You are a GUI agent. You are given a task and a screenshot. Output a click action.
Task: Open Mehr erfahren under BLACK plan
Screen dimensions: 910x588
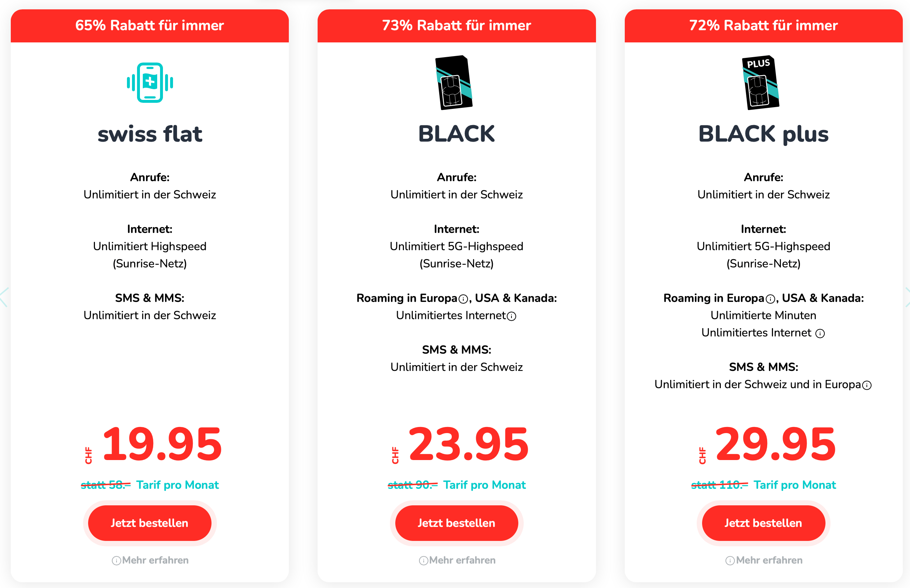click(x=457, y=560)
